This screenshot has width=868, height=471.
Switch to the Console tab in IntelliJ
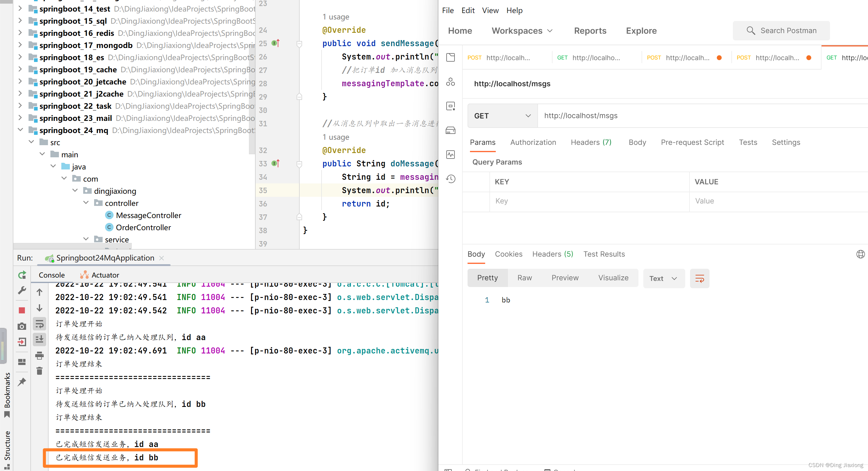(51, 275)
